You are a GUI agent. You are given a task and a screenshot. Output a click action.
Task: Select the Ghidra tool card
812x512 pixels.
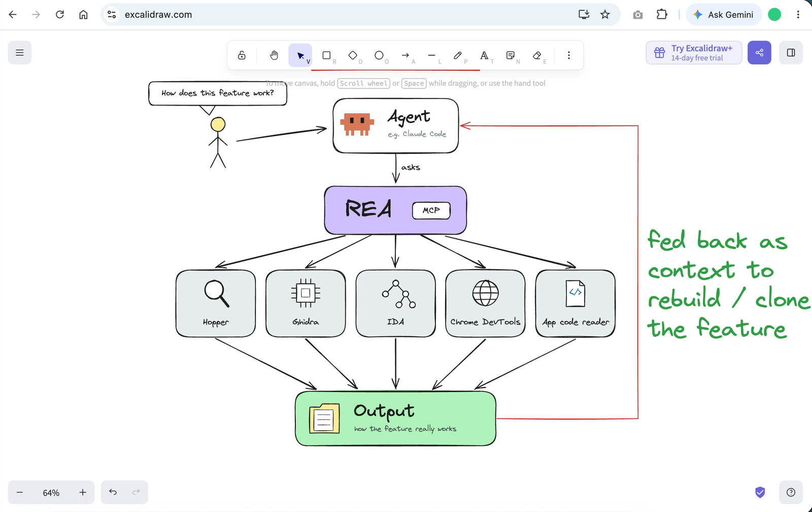[x=306, y=303]
